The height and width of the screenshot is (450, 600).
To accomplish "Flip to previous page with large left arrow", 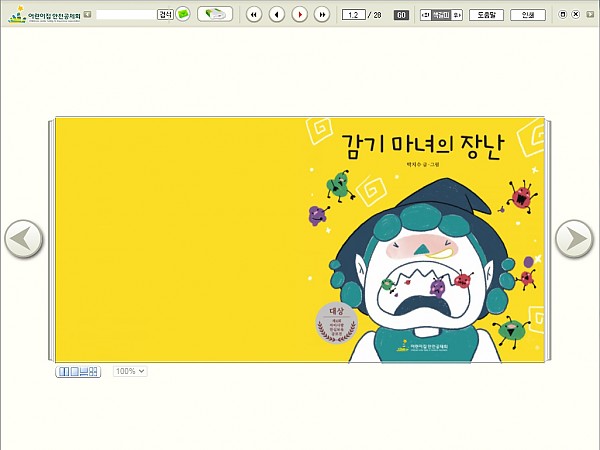I will (x=24, y=238).
